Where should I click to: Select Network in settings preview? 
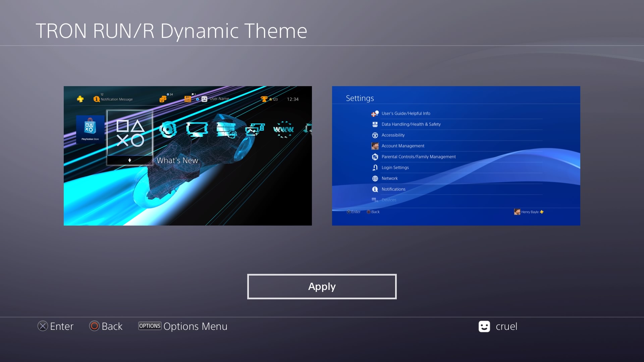[x=389, y=178]
